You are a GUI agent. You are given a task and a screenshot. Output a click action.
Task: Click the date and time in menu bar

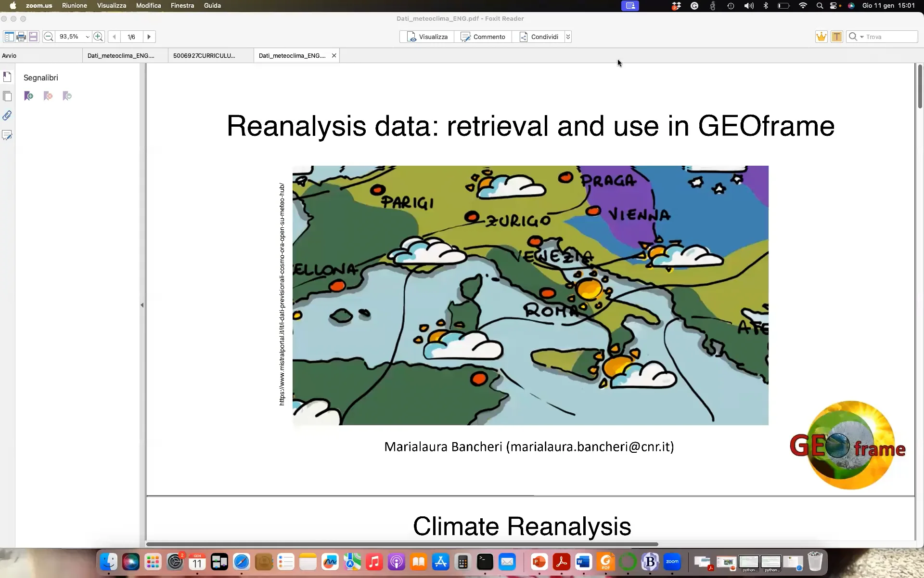[x=888, y=6]
